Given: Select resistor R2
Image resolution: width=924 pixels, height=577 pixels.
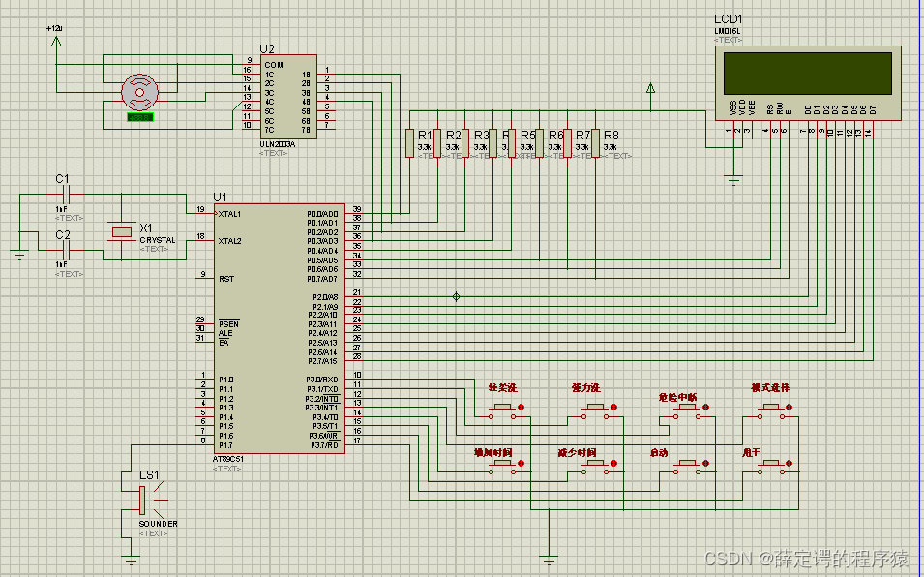Looking at the screenshot, I should click(437, 143).
